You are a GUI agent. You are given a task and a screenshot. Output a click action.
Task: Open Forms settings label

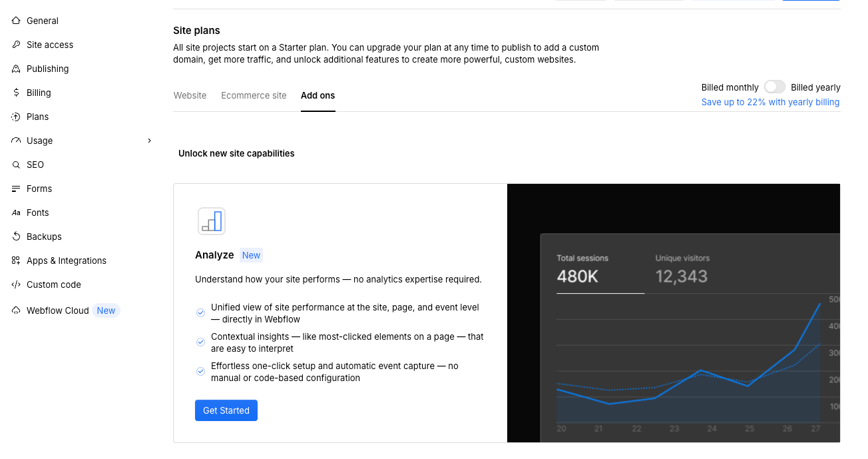39,189
